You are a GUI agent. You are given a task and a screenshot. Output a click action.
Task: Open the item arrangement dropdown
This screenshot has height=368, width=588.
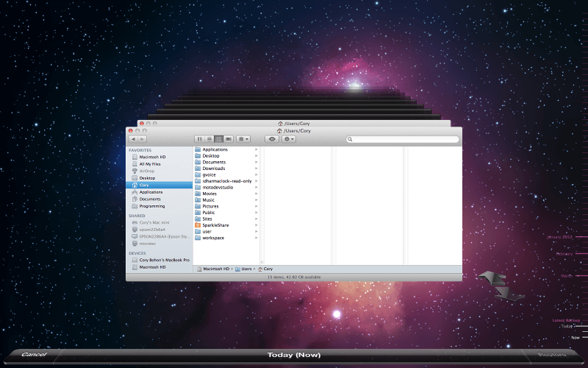[243, 138]
